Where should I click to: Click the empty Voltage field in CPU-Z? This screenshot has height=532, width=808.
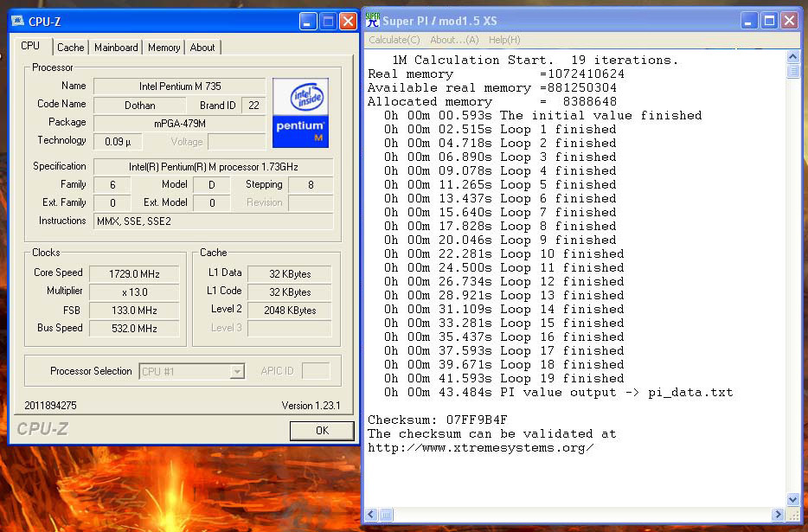(236, 141)
